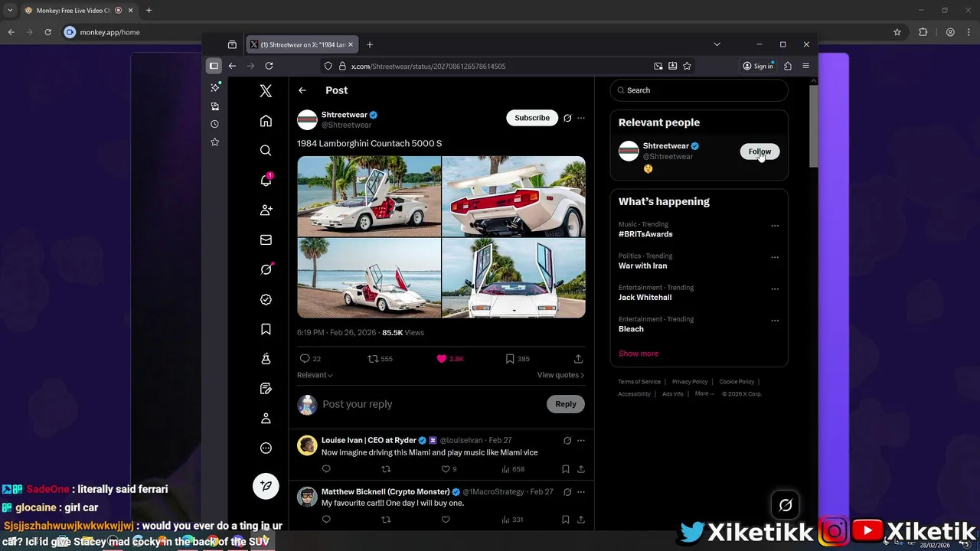Open Explore search icon in X sidebar
This screenshot has width=980, height=551.
266,151
